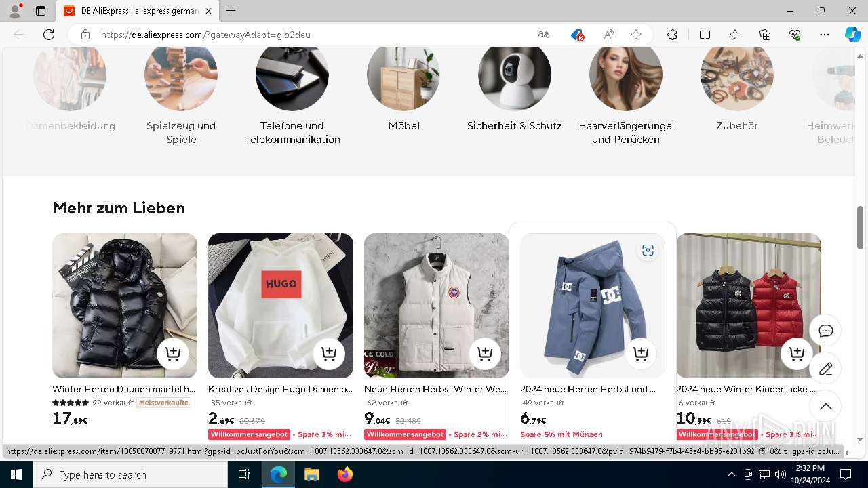
Task: Add Hugo hoodie to cart
Action: point(329,354)
